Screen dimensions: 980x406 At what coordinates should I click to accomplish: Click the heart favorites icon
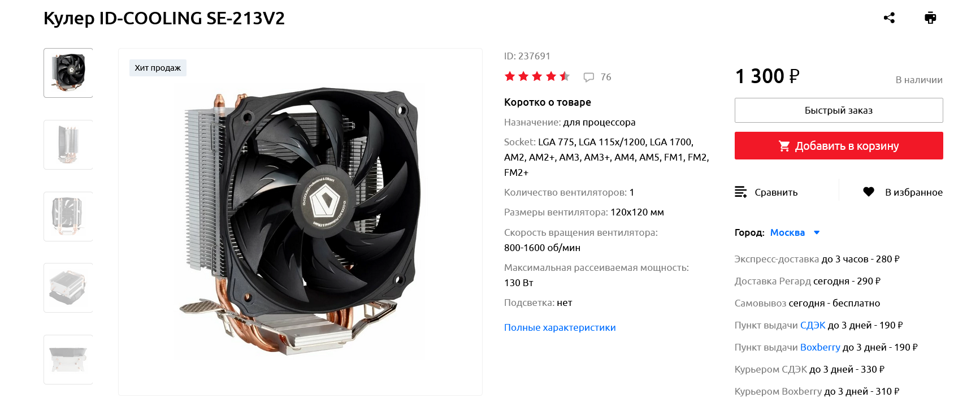click(869, 192)
